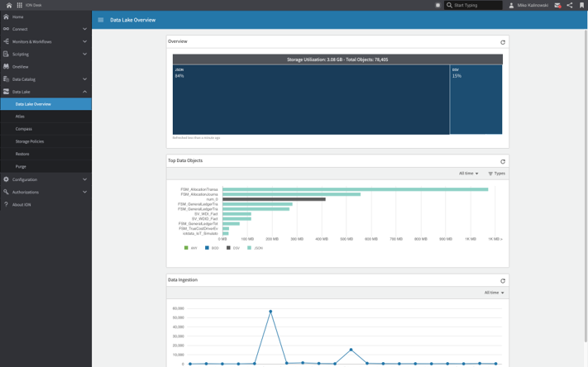The height and width of the screenshot is (367, 588).
Task: Open All time dropdown in Data Ingestion
Action: click(x=494, y=293)
